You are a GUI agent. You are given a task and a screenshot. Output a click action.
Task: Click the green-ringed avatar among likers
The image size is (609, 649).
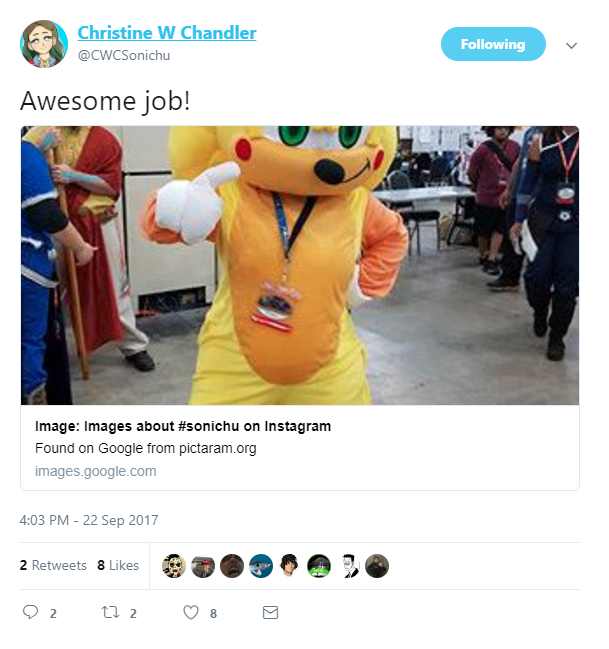pyautogui.click(x=319, y=566)
